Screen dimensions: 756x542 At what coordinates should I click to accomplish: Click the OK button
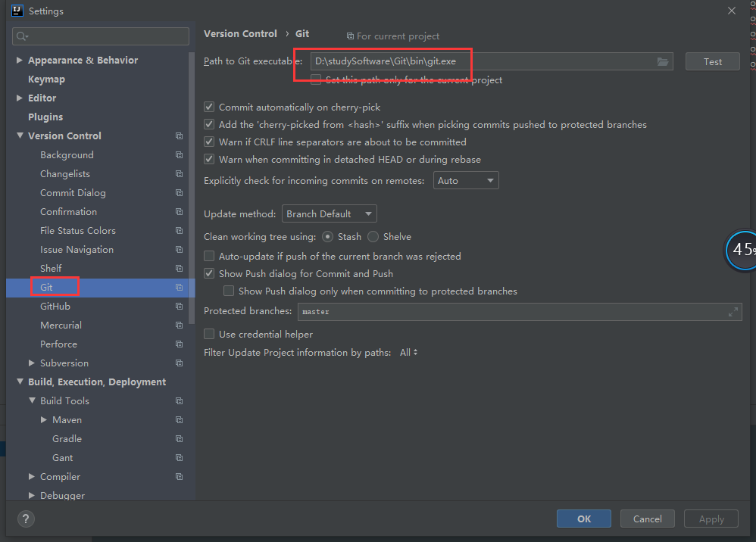click(584, 519)
